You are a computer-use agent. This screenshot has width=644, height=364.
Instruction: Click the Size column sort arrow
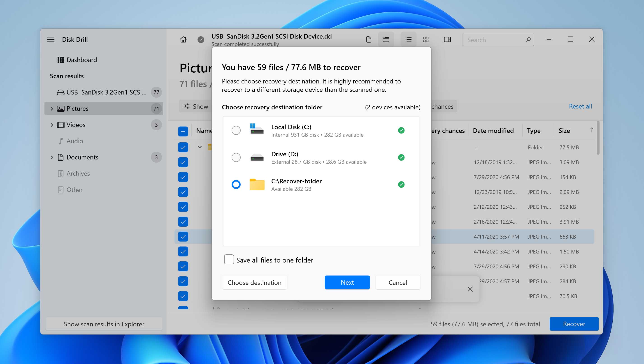click(592, 130)
